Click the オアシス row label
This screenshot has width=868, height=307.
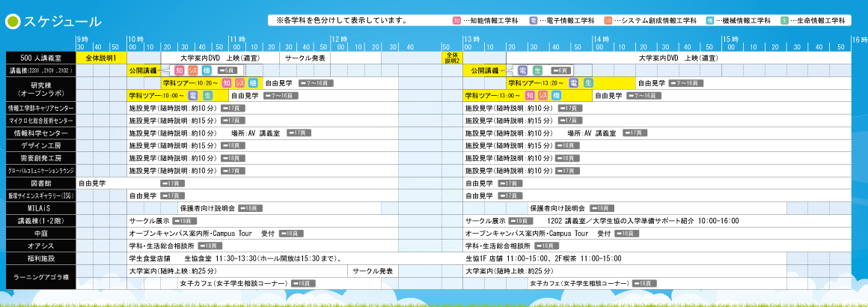[x=40, y=246]
